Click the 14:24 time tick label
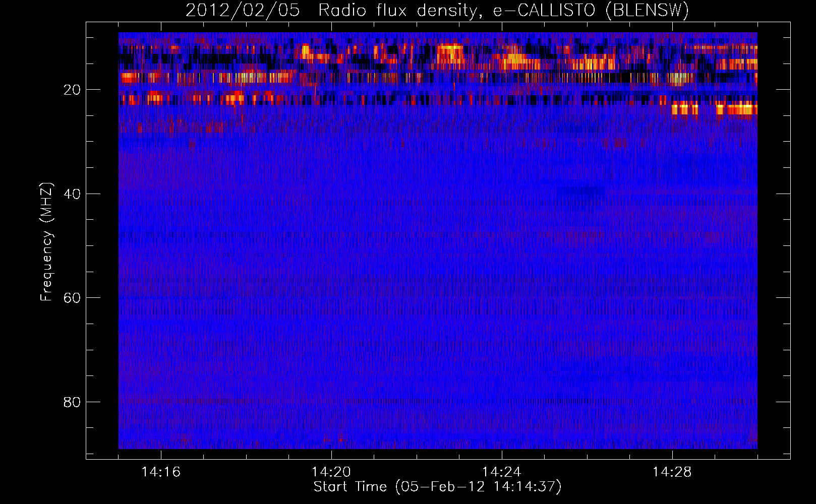Screen dimensions: 816x504 click(502, 472)
